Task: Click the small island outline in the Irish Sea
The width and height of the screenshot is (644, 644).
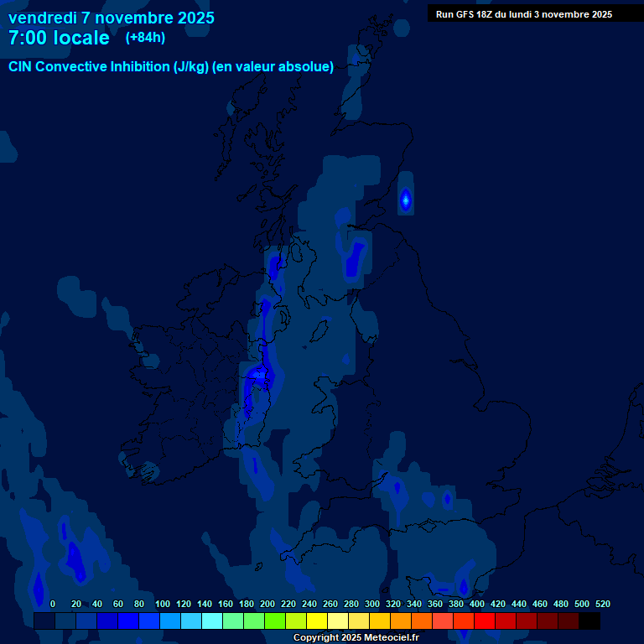Action: click(318, 333)
